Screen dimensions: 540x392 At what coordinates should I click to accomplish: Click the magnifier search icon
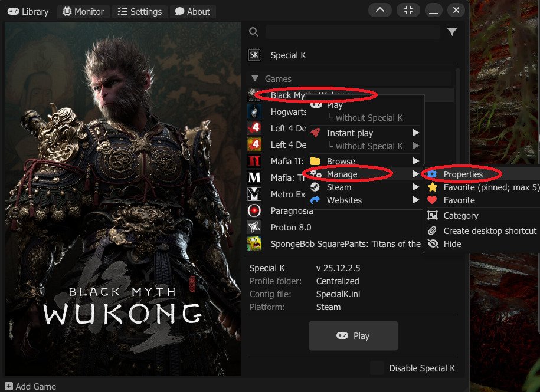point(254,32)
